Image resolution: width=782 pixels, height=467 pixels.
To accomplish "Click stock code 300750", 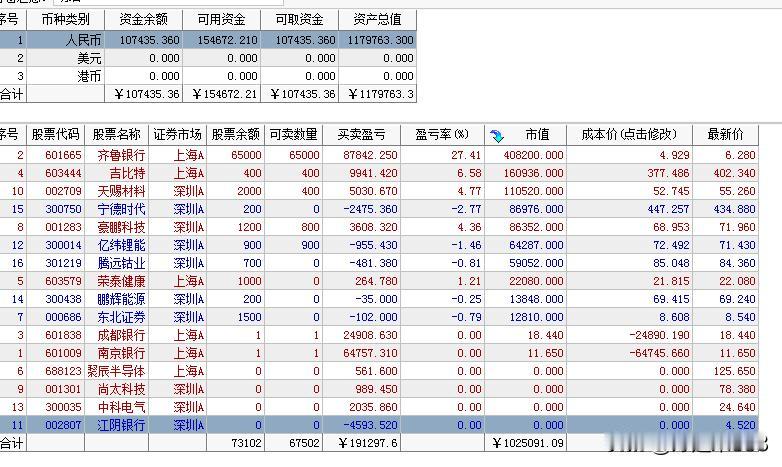I will [x=63, y=209].
